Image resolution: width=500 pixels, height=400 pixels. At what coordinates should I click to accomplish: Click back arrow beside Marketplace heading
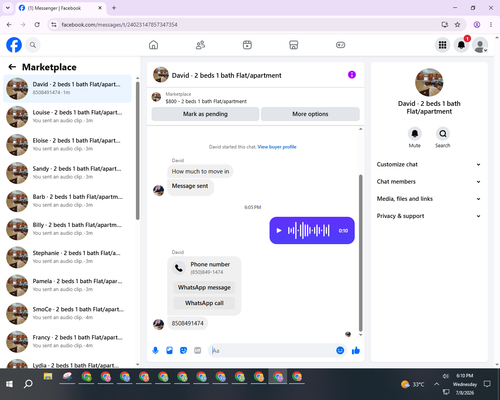(12, 67)
